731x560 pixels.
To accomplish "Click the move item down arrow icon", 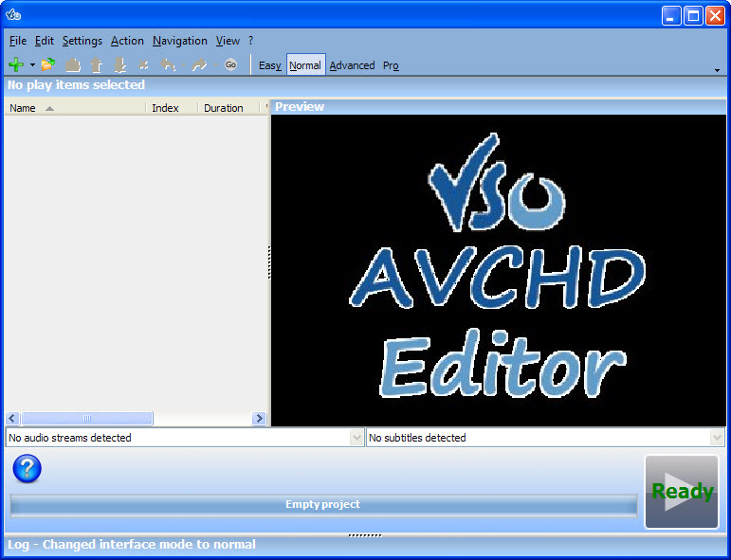I will pyautogui.click(x=119, y=64).
